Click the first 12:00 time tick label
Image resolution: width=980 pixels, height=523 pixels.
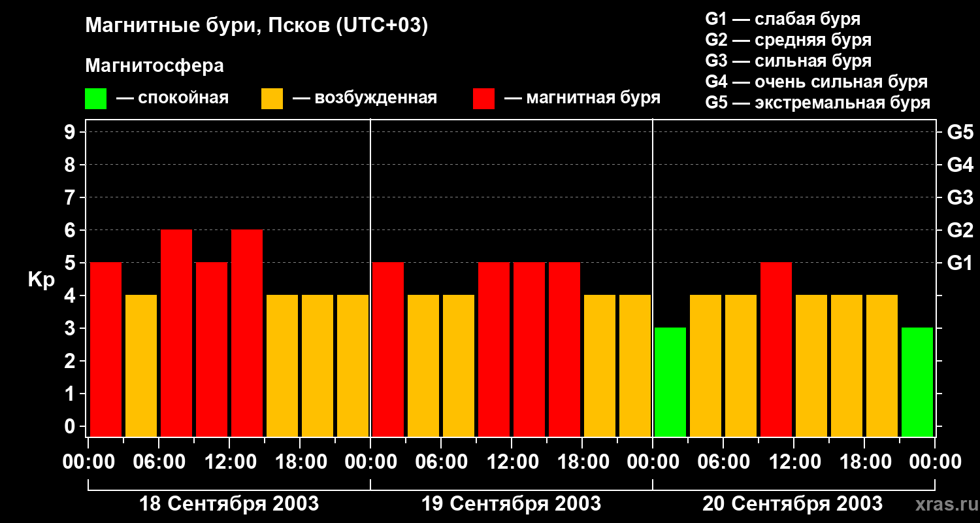pyautogui.click(x=229, y=462)
